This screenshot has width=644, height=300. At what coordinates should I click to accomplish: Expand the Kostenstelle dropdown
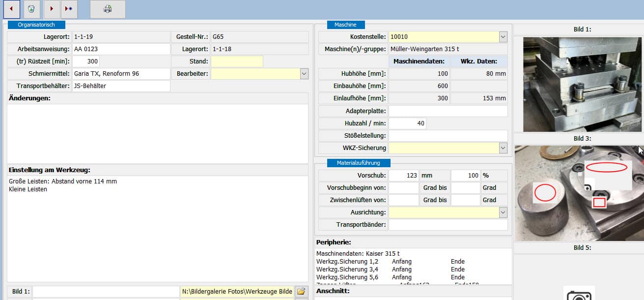click(x=503, y=37)
